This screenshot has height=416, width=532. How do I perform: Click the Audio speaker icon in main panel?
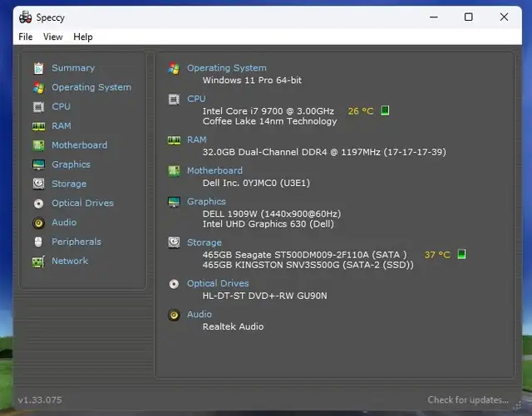click(174, 315)
